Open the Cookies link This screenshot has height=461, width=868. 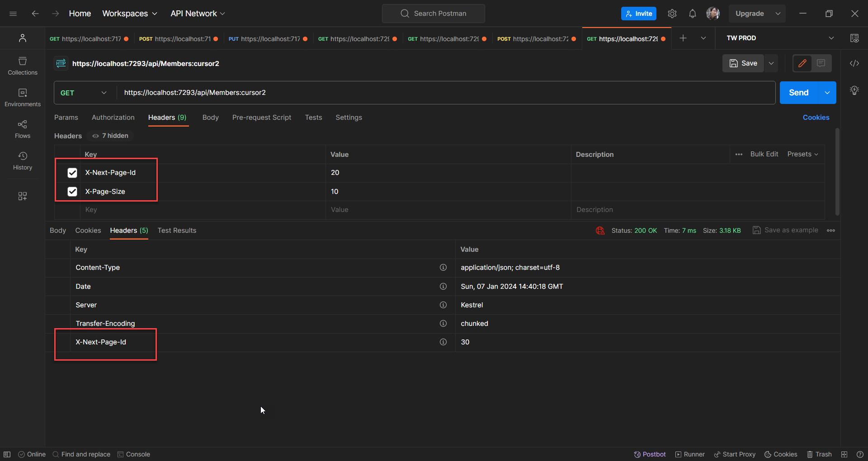(816, 118)
